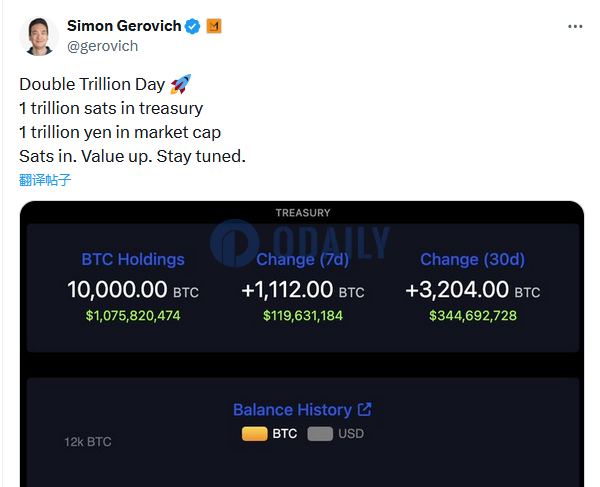Click the rocket emoji in the post
The image size is (600, 487).
[180, 84]
